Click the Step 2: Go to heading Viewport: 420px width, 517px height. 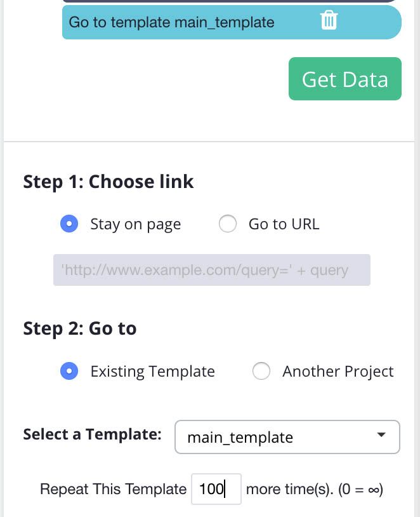[80, 329]
